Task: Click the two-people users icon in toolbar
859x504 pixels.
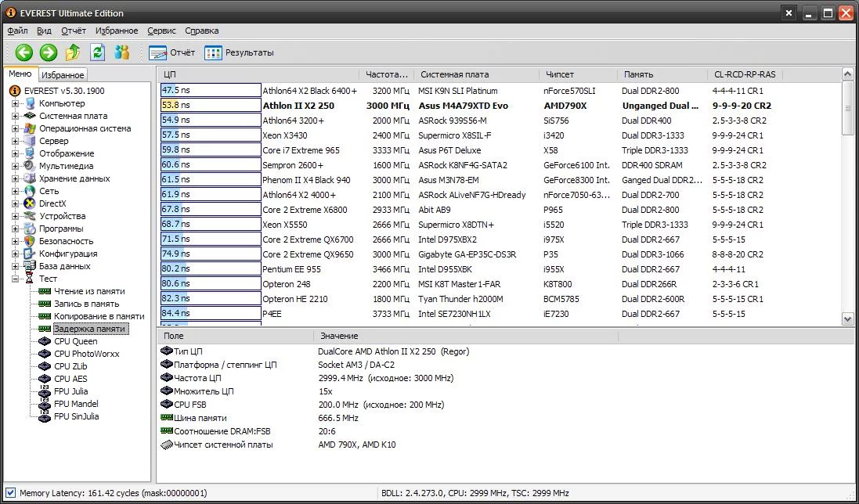Action: pyautogui.click(x=121, y=52)
